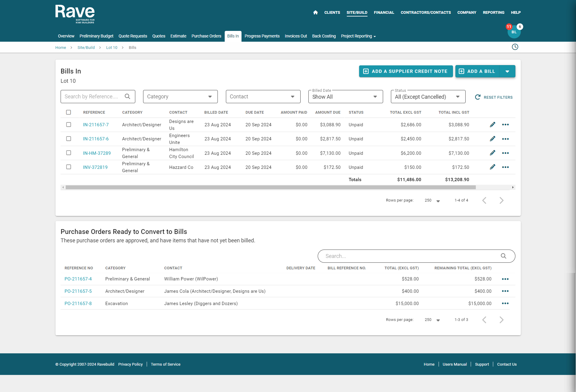Focus the Search by Reference field
Screen dimensions: 576x392
pos(98,97)
